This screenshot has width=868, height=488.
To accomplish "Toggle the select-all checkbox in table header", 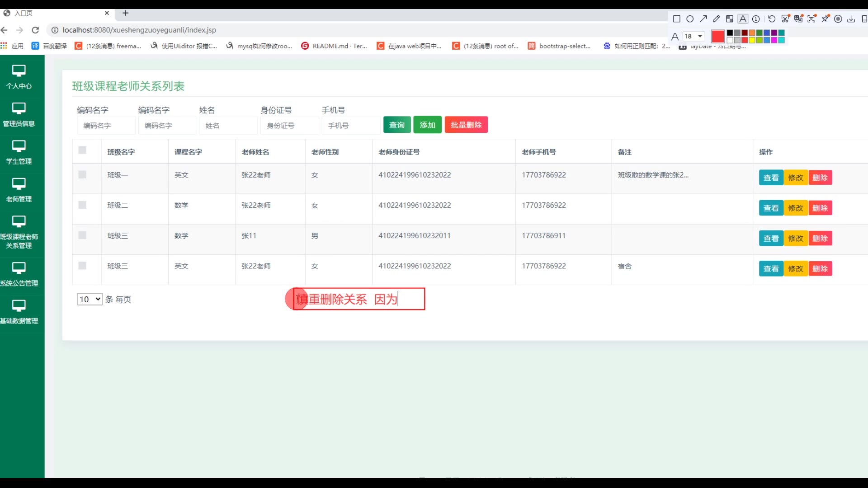I will coord(82,150).
